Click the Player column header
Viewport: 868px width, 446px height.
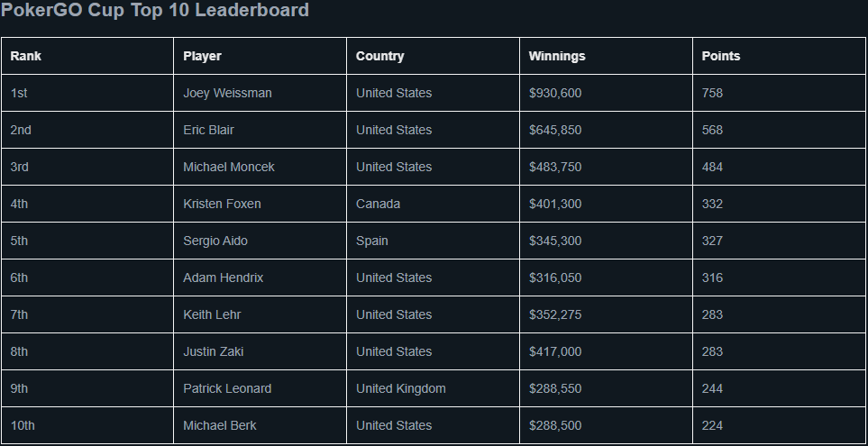tap(260, 56)
